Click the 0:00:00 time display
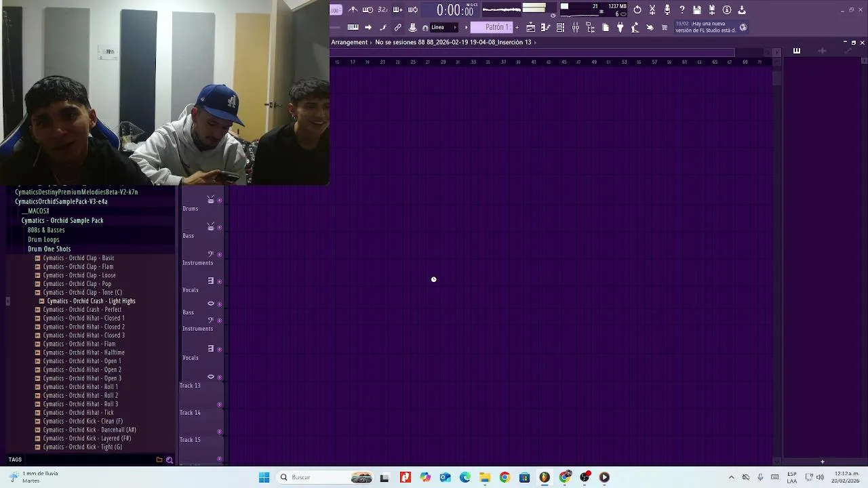This screenshot has height=488, width=868. 454,10
